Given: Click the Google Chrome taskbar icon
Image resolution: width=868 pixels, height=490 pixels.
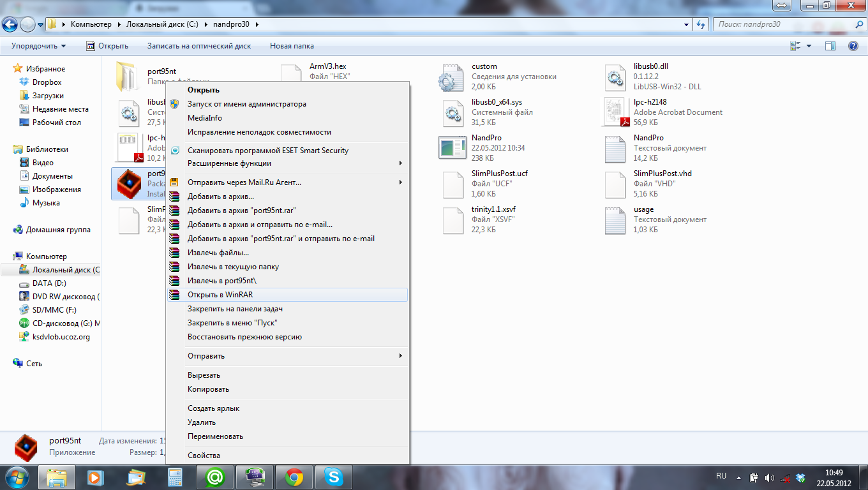Looking at the screenshot, I should tap(294, 477).
